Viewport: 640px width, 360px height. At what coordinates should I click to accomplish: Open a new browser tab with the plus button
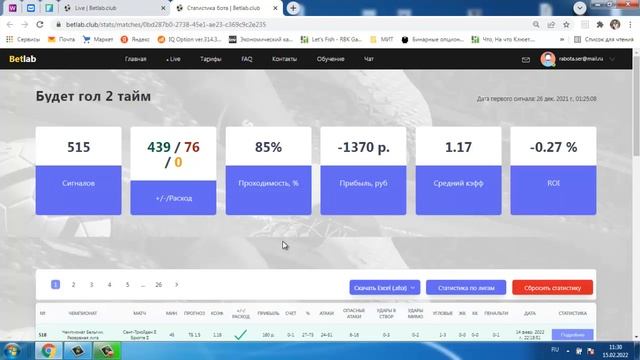[293, 8]
